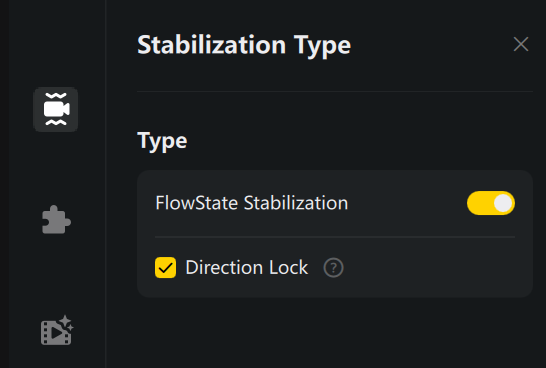Dismiss the panel with the X icon
This screenshot has height=368, width=546.
(x=521, y=44)
